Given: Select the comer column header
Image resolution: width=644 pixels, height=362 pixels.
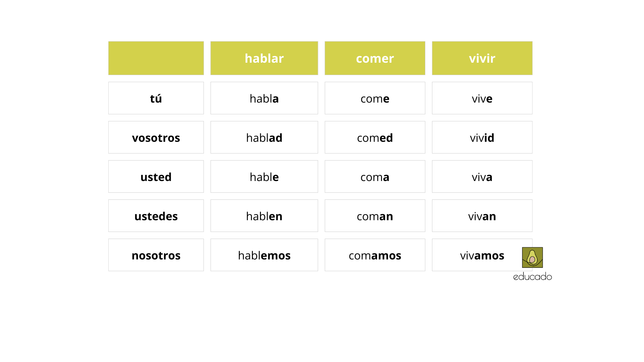Looking at the screenshot, I should (x=375, y=58).
